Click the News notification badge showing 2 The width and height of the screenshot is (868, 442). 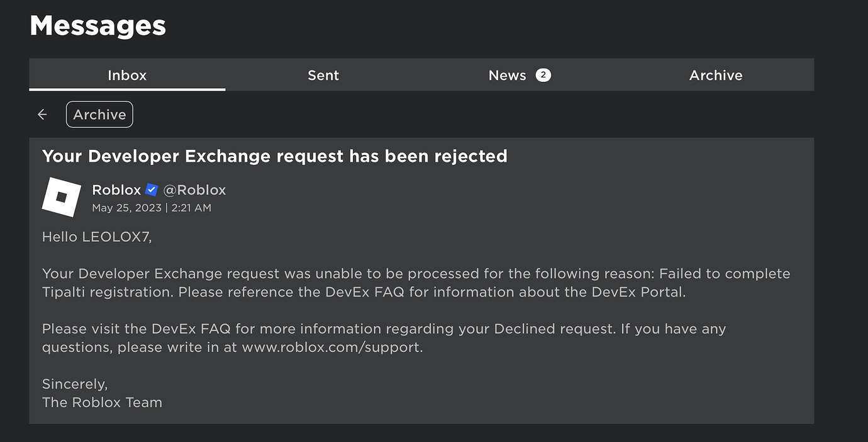click(542, 74)
